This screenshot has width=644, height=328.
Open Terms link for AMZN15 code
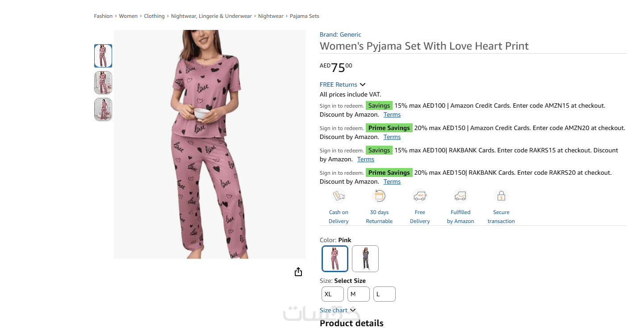pyautogui.click(x=392, y=114)
